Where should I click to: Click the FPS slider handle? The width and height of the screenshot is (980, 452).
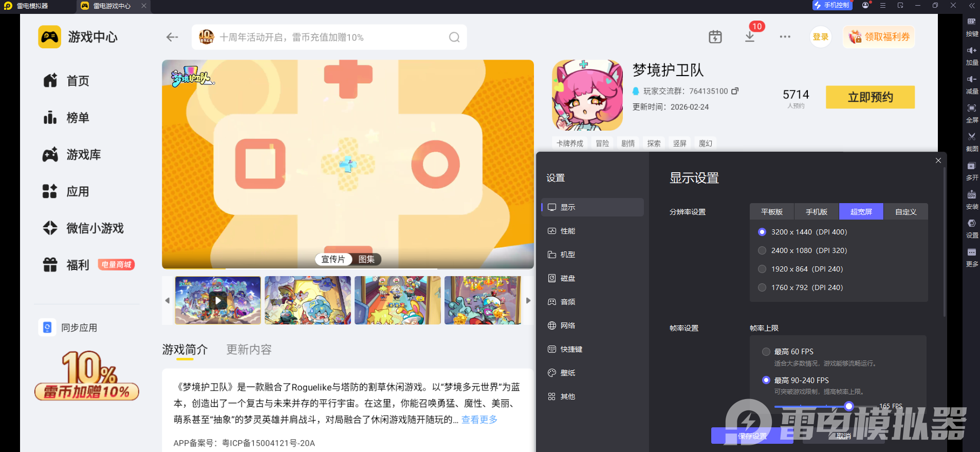click(849, 406)
